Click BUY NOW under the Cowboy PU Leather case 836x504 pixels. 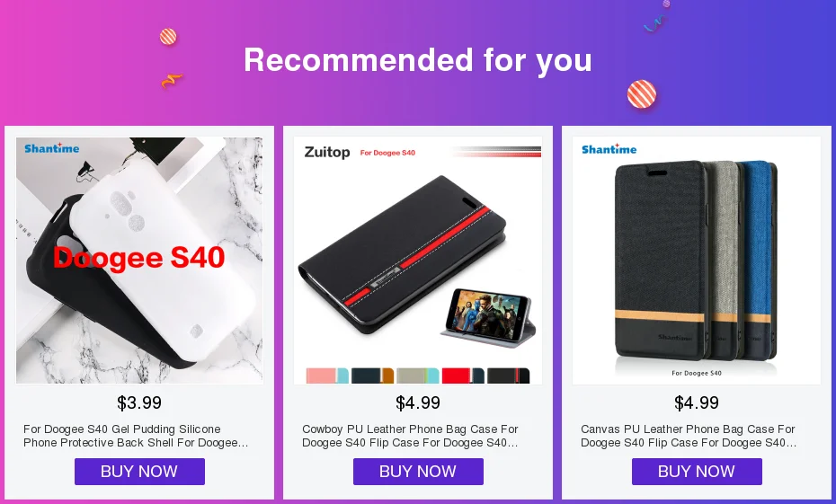click(x=418, y=472)
